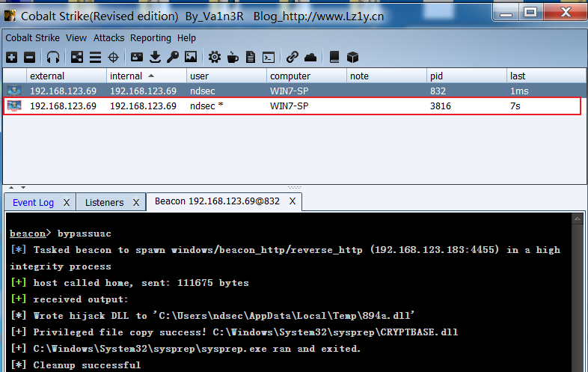This screenshot has width=588, height=372.
Task: Click beacon icon of pid 832 row
Action: (x=15, y=91)
